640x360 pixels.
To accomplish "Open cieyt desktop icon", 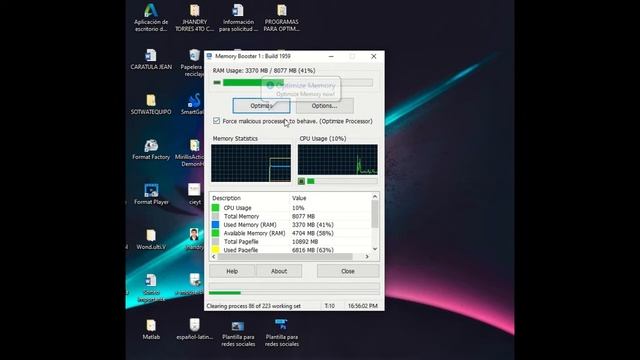I will 195,195.
